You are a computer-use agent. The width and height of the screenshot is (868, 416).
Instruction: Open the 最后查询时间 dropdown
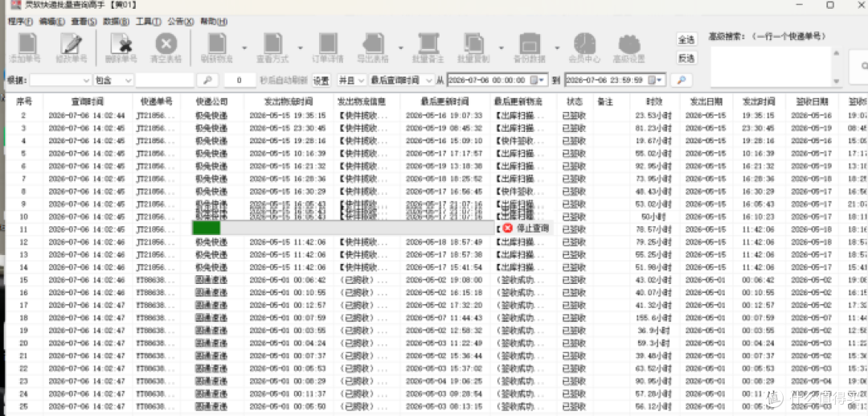click(402, 80)
